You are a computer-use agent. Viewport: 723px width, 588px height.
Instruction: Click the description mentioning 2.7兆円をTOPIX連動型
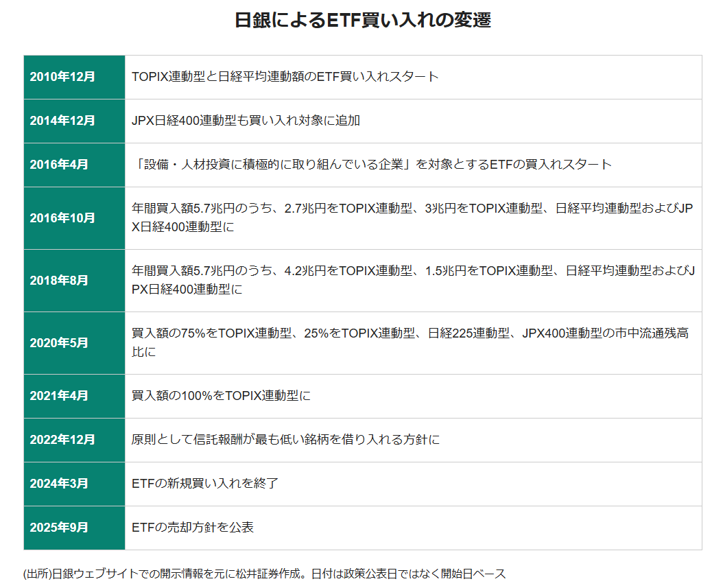click(412, 217)
